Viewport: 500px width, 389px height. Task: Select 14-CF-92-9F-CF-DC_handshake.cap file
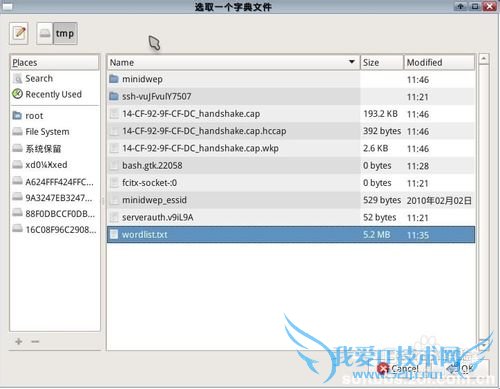coord(291,114)
